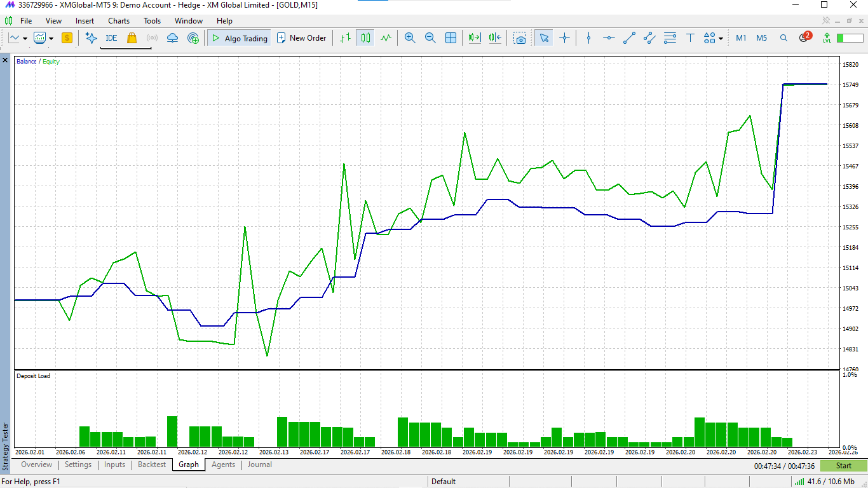Click the Signals broadcast icon
This screenshot has height=488, width=868.
[x=152, y=38]
